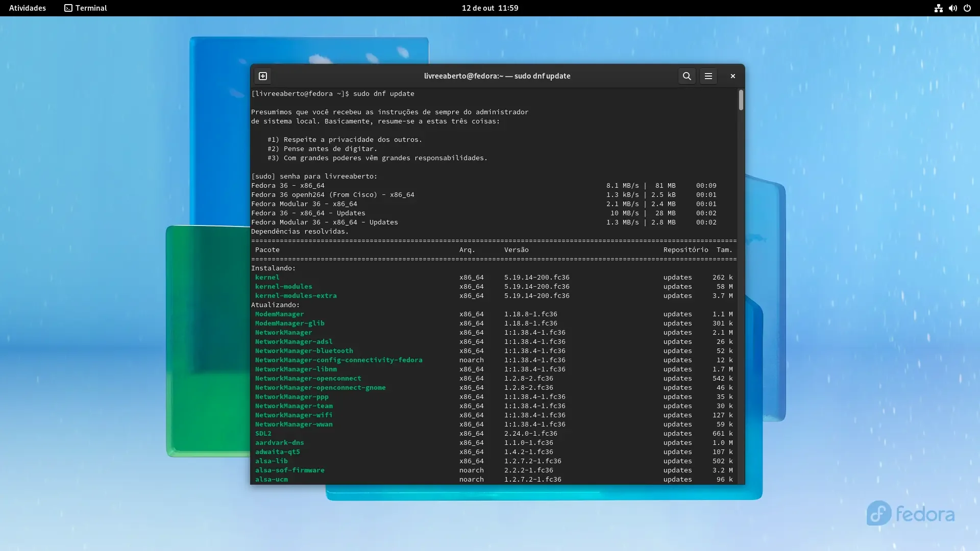
Task: Click the 'Pacote' column header
Action: (x=267, y=250)
